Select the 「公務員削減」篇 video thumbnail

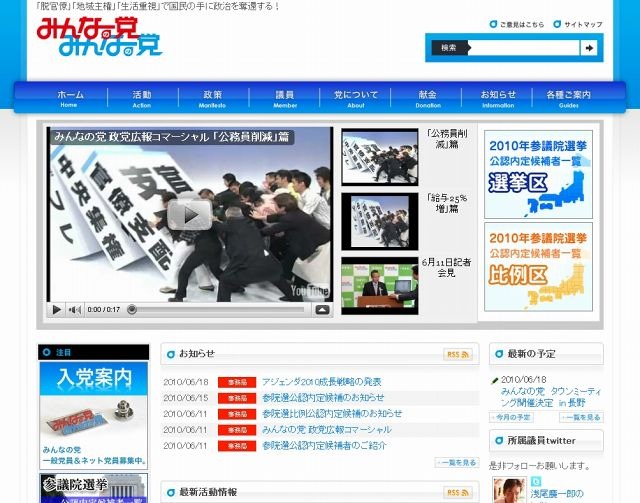tap(380, 157)
